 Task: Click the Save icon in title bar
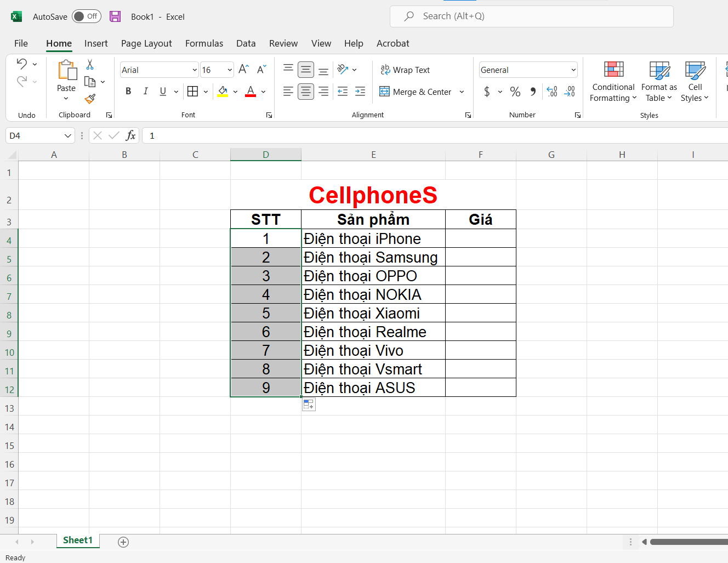coord(115,16)
